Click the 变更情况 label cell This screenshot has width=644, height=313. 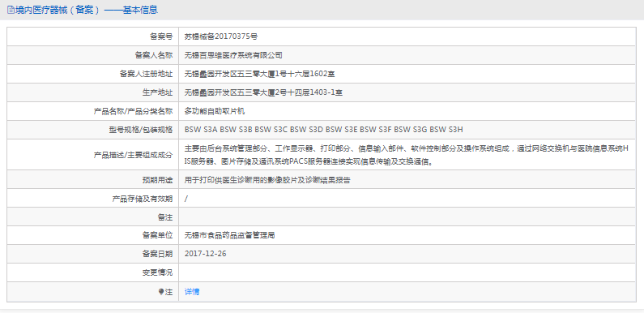(x=93, y=272)
